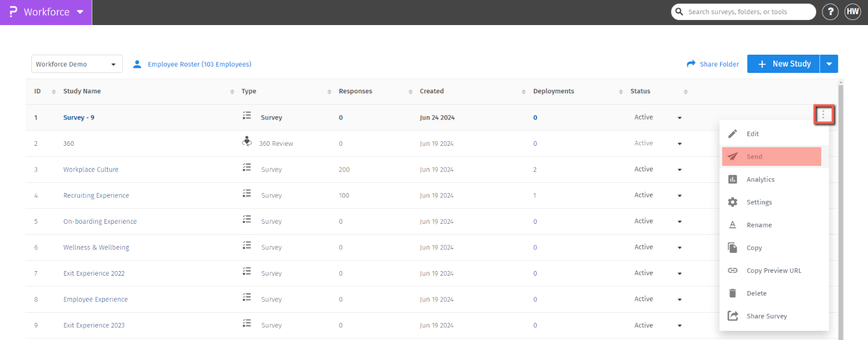Open Employee Roster (103 Employees) link
Viewport: 868px width, 340px height.
click(199, 64)
